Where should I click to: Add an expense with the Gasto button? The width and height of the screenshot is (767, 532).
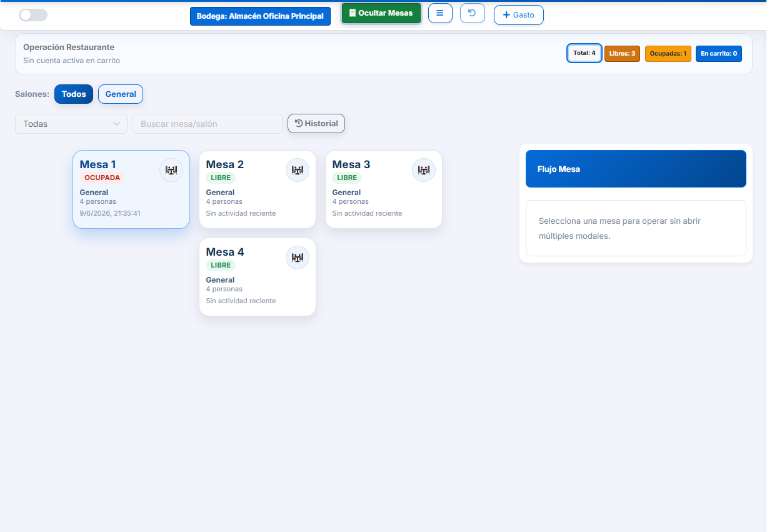coord(519,15)
